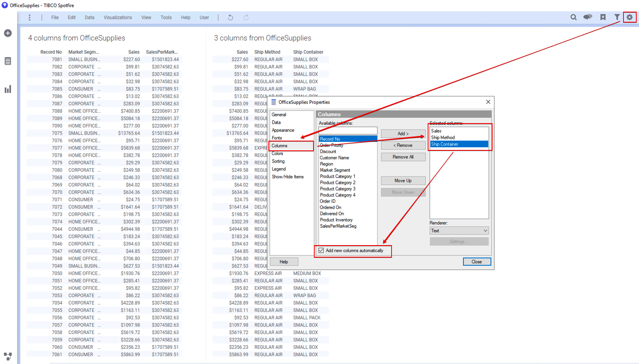The height and width of the screenshot is (364, 639).
Task: Open the Bookmarks icon
Action: tap(603, 17)
